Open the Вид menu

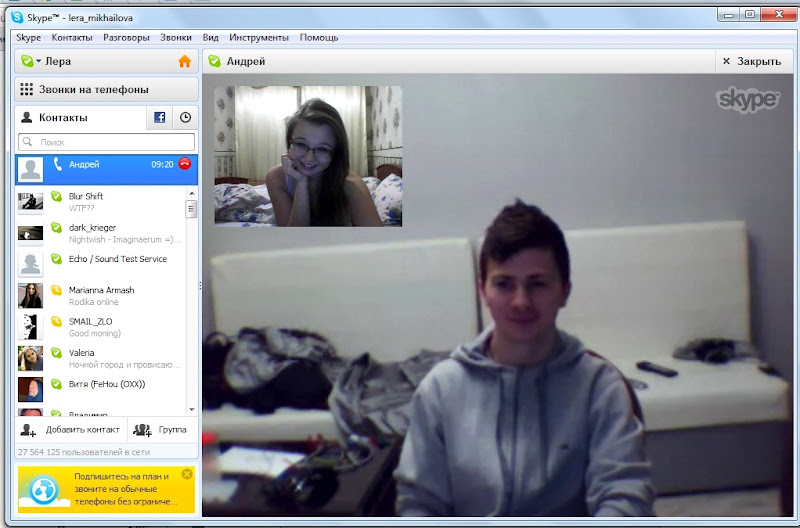210,37
